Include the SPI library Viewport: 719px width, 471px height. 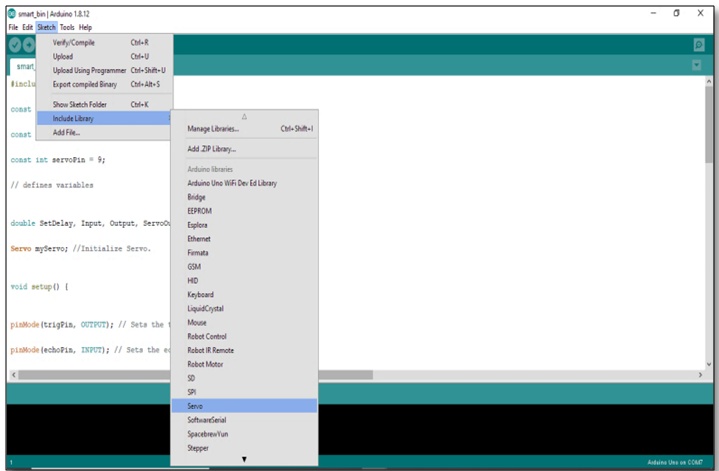244,392
